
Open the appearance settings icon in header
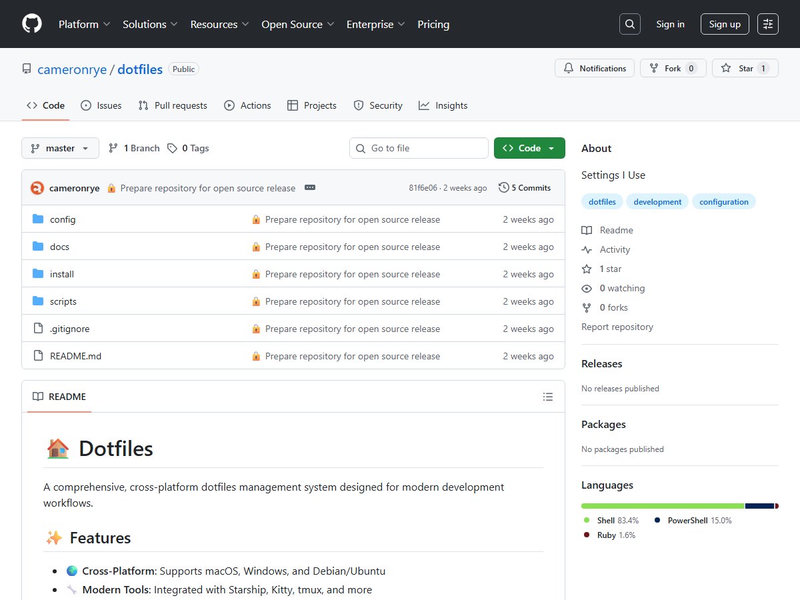pyautogui.click(x=768, y=24)
